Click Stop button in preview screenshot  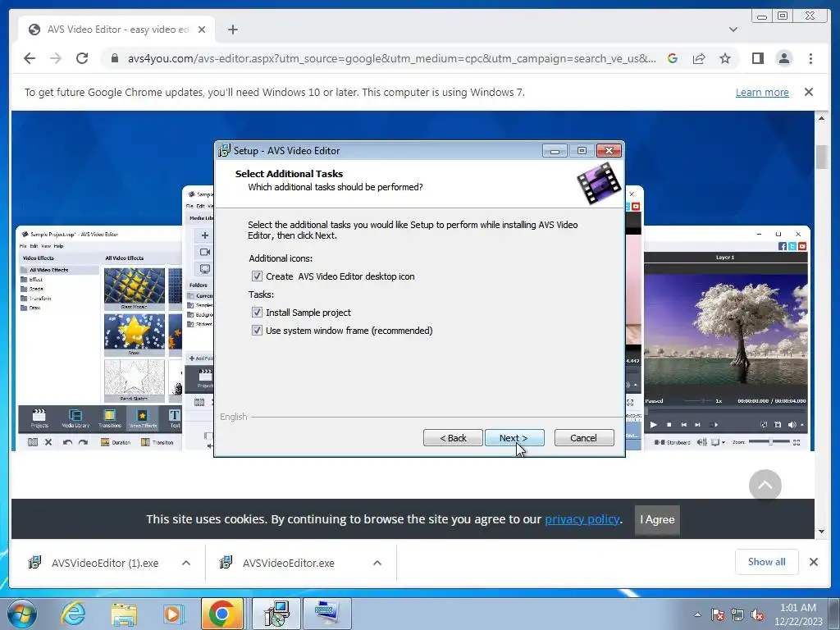point(669,425)
